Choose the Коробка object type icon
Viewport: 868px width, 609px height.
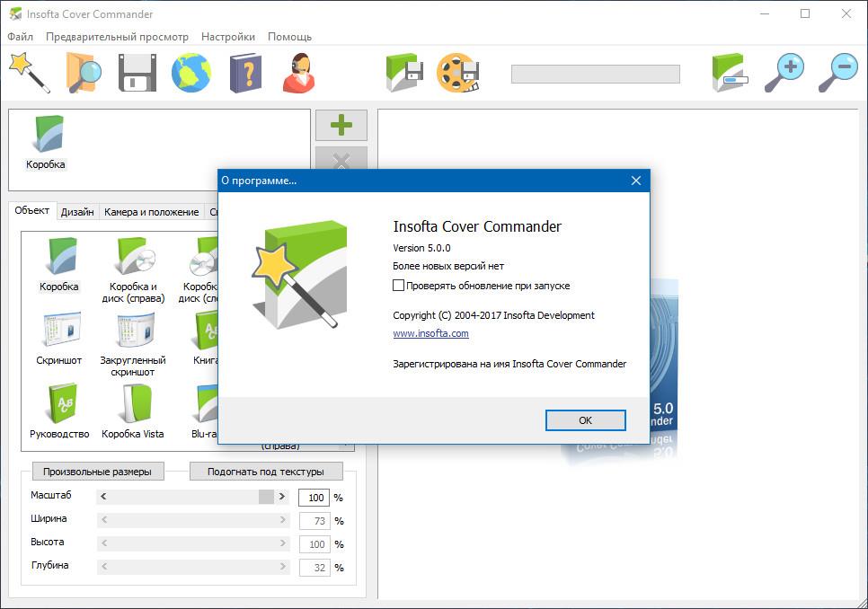pos(59,264)
